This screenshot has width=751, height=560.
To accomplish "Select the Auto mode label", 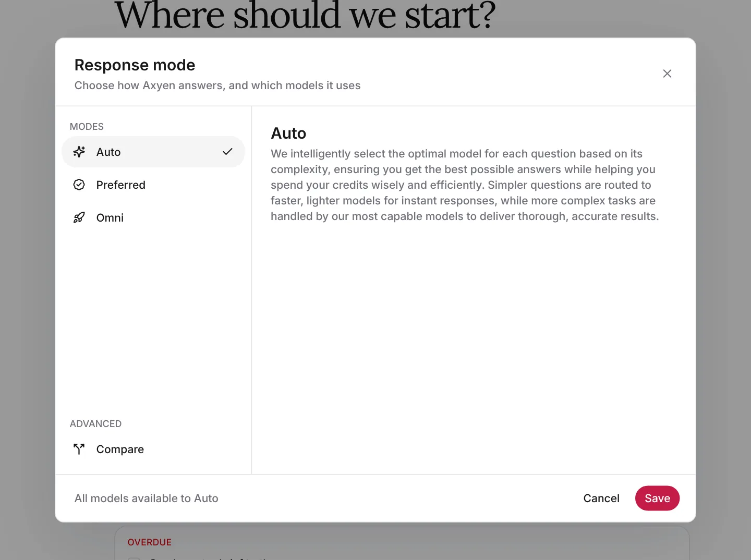I will coord(108,152).
